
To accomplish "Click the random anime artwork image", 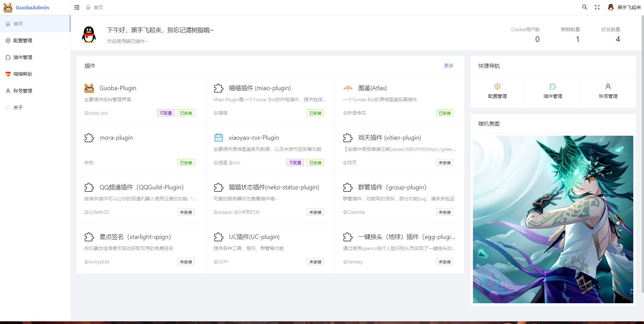I will pos(553,219).
